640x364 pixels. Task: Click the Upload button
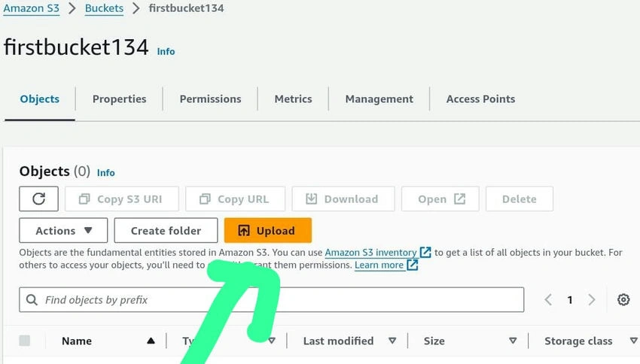coord(268,230)
